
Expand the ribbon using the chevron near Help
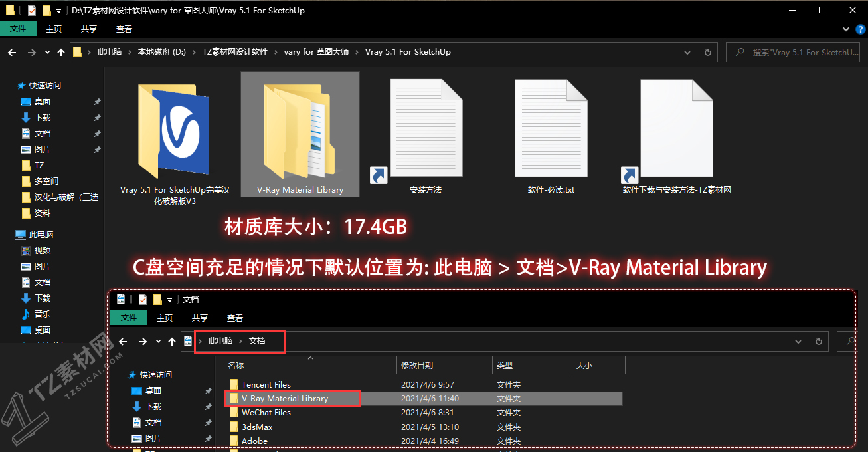tap(845, 29)
